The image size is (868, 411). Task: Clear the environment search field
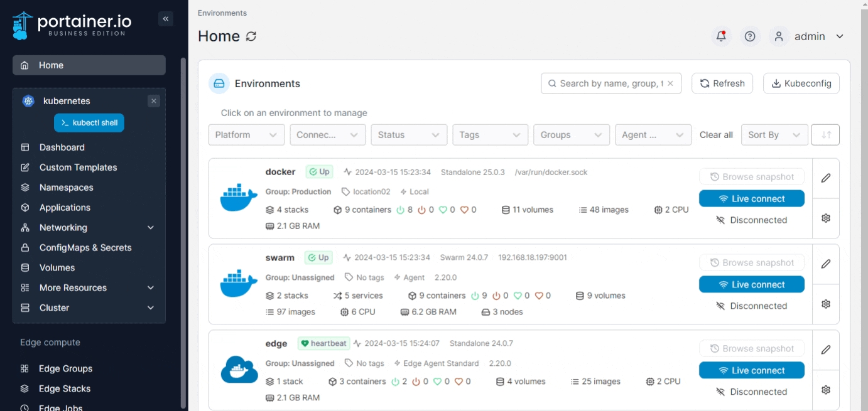click(670, 83)
